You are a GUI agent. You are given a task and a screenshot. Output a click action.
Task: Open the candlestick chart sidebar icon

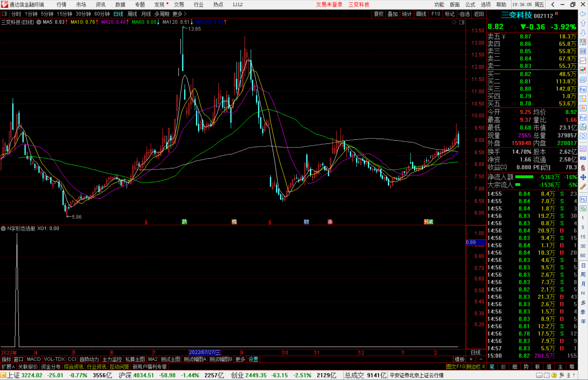(583, 70)
